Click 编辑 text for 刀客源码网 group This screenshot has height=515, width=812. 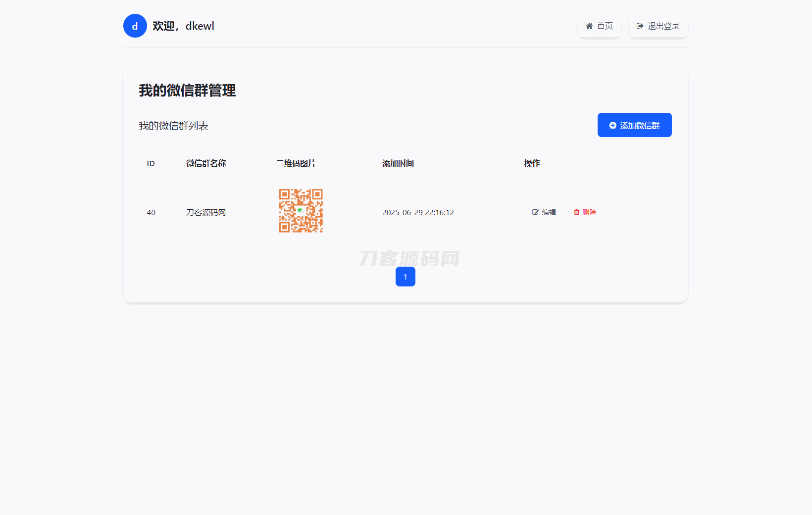point(549,212)
